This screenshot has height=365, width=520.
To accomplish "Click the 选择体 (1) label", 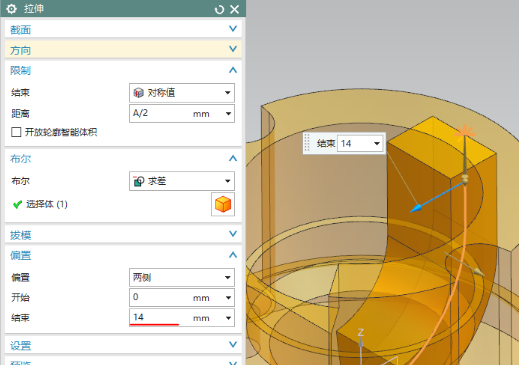I will click(x=47, y=204).
